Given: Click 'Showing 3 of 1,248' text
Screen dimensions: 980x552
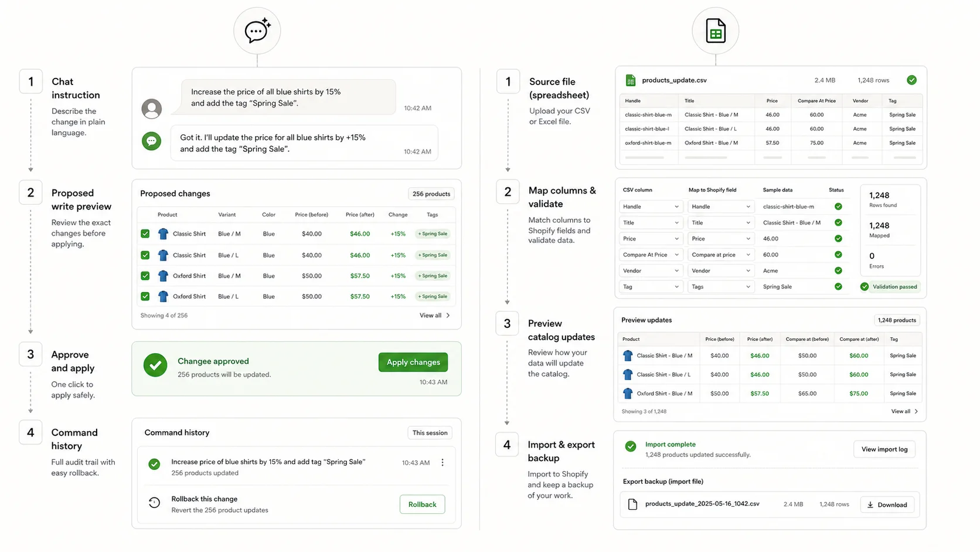Looking at the screenshot, I should tap(644, 412).
